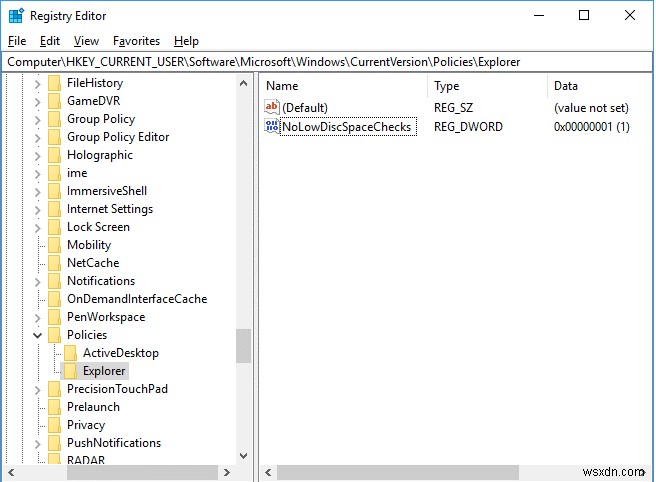
Task: Click the Mobility folder icon
Action: coord(54,245)
